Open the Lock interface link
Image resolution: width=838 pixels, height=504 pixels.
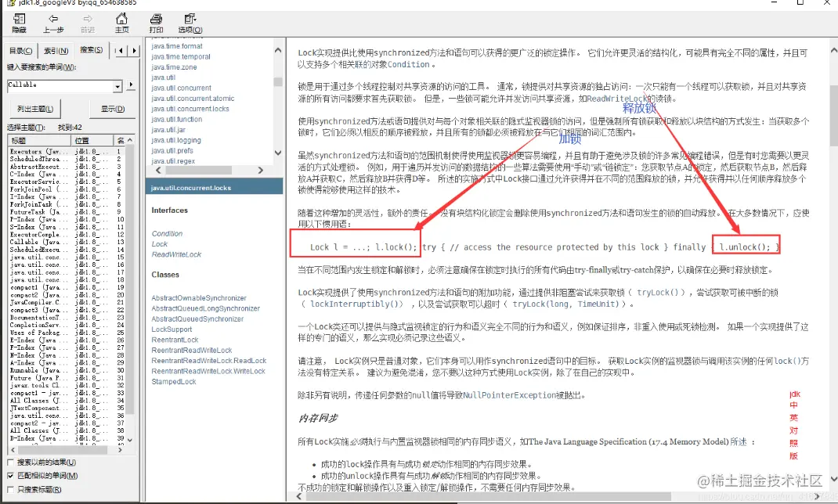click(159, 244)
